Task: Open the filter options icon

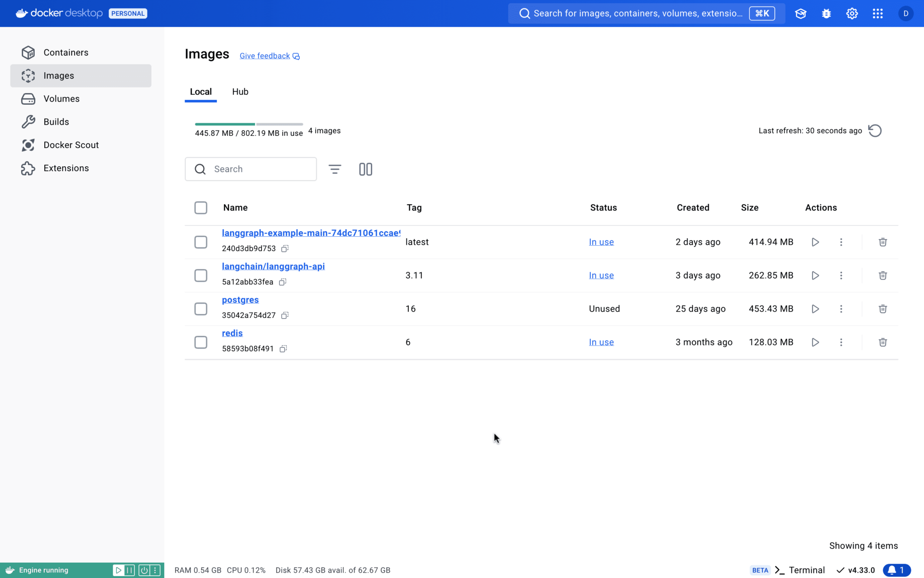Action: (334, 169)
